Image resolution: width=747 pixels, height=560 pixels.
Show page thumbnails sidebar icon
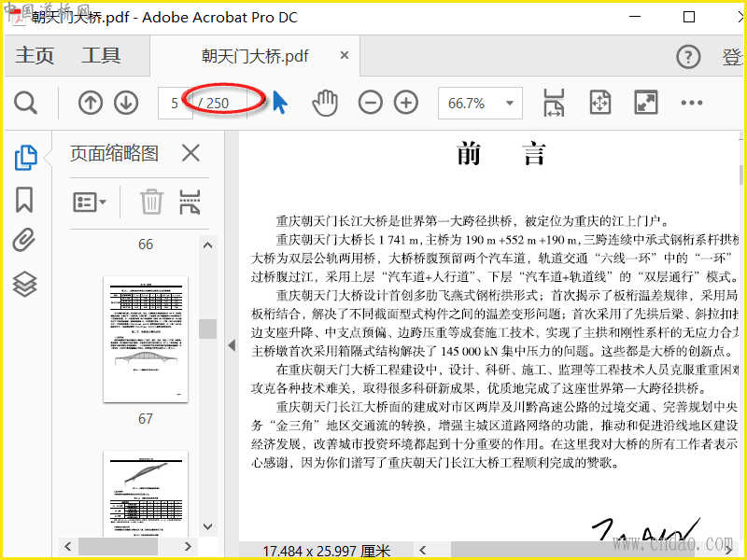[25, 158]
